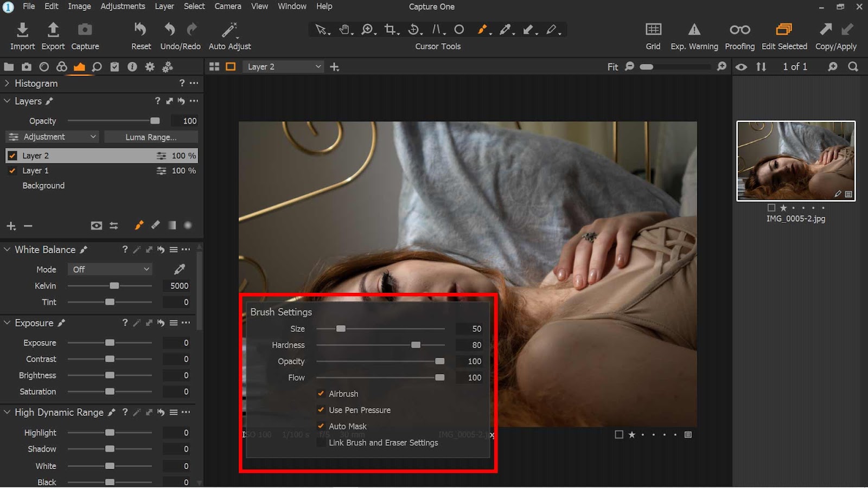
Task: Enable Link Brush and Eraser Settings
Action: [x=321, y=442]
